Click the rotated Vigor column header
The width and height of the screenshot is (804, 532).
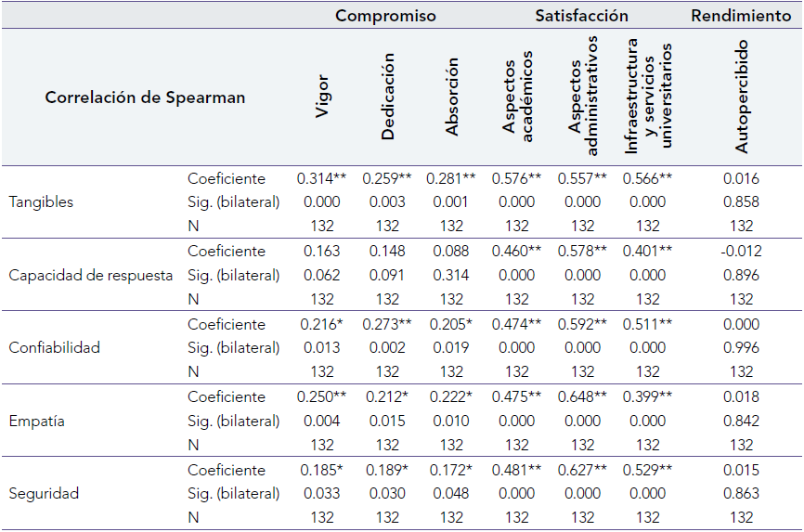[322, 96]
